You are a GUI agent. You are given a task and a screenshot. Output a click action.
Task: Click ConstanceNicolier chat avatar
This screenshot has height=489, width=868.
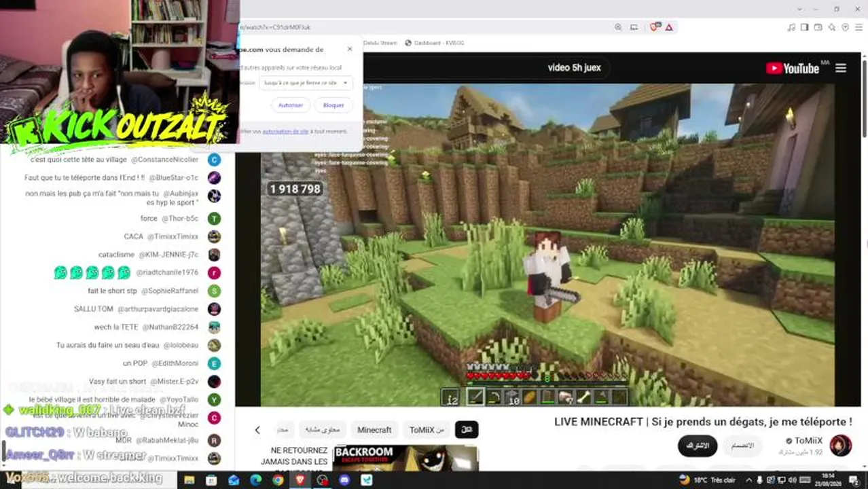click(x=214, y=160)
